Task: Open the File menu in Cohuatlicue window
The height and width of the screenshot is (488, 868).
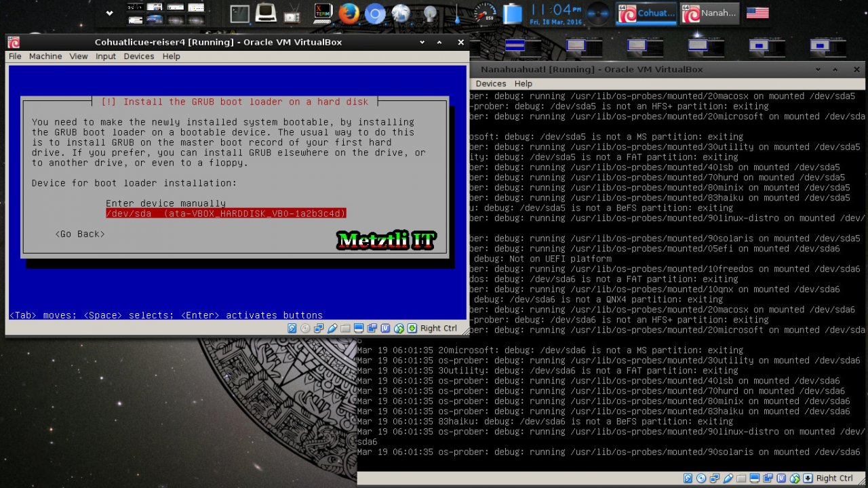Action: (15, 56)
